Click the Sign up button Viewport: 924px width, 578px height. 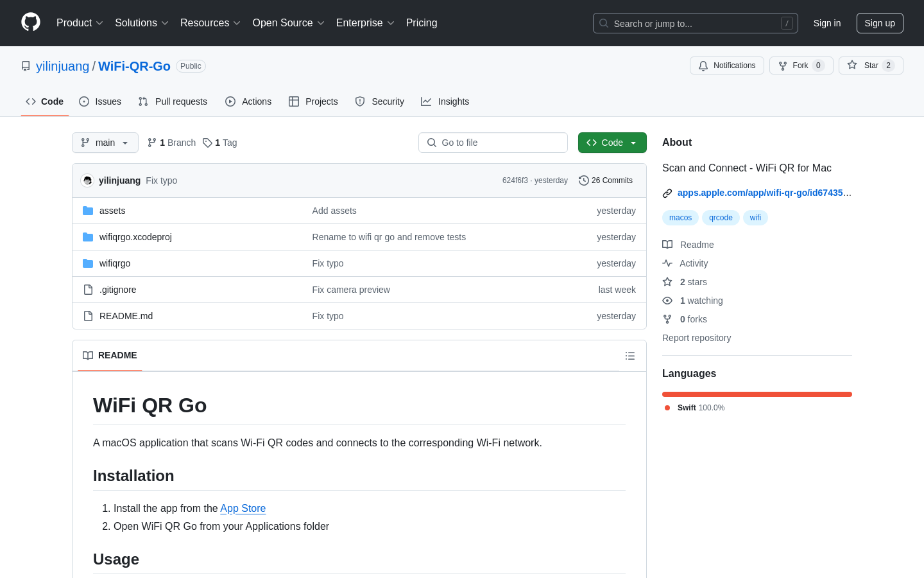tap(880, 23)
